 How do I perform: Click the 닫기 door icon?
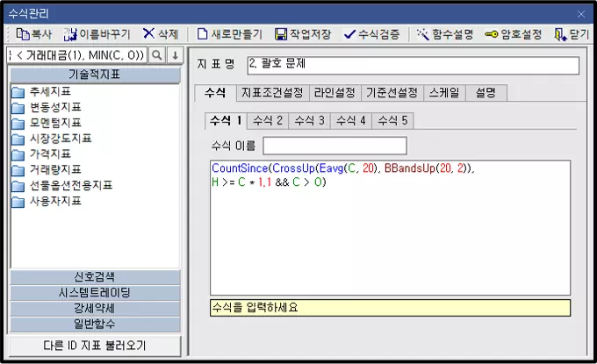point(560,34)
